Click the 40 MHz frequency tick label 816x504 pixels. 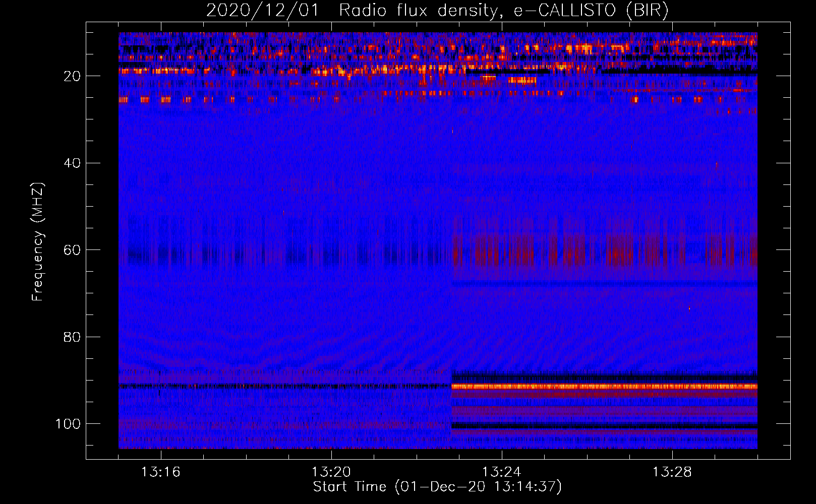[72, 163]
